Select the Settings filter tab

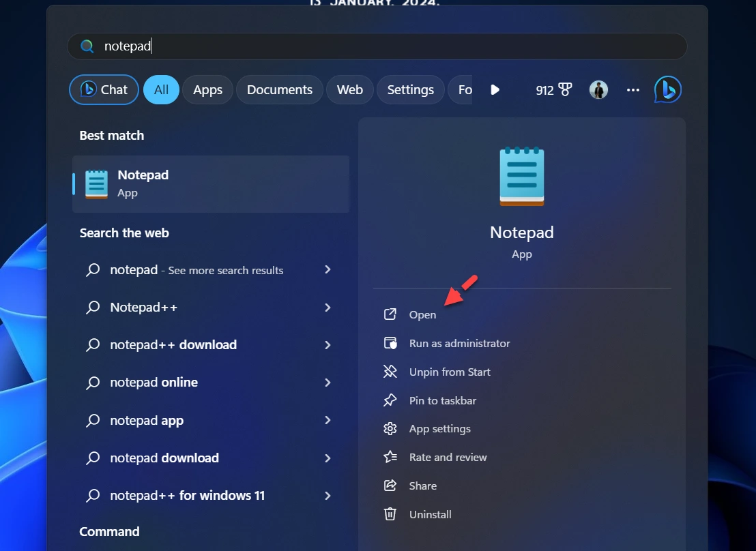pos(410,89)
